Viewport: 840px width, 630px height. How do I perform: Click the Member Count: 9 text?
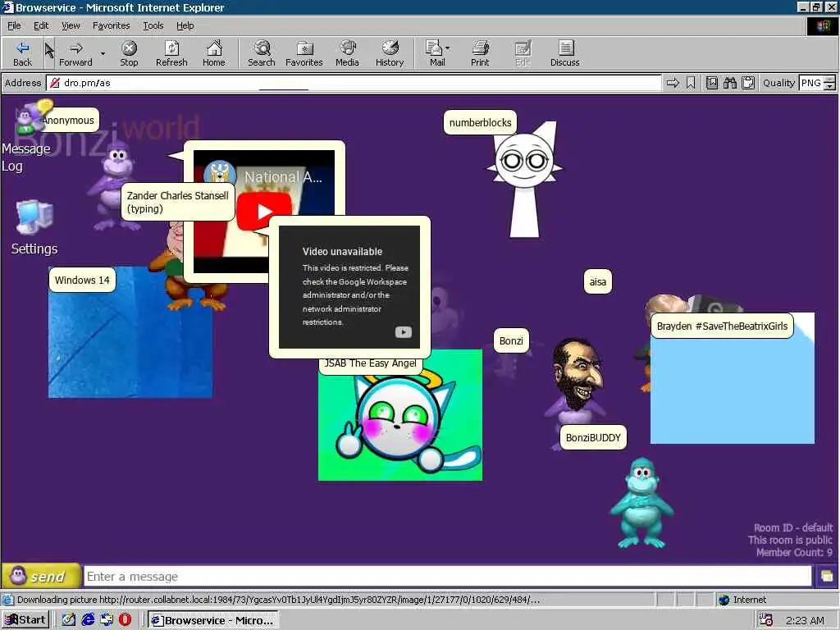(x=794, y=552)
